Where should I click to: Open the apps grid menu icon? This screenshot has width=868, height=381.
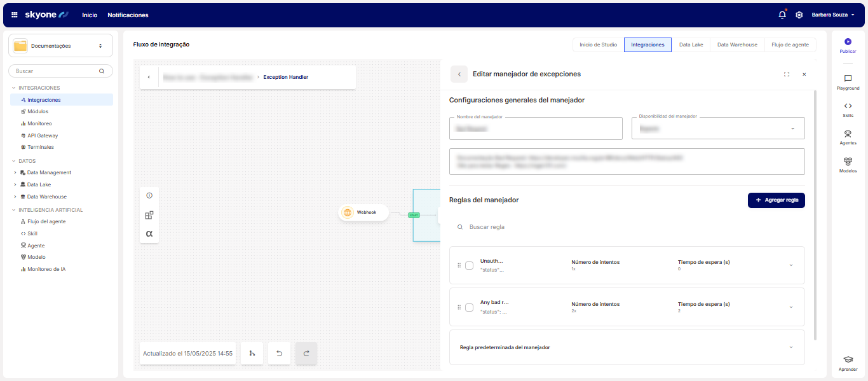click(x=15, y=15)
